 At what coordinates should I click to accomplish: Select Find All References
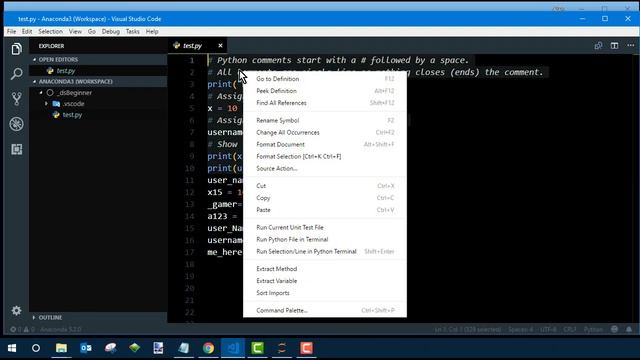click(x=325, y=103)
